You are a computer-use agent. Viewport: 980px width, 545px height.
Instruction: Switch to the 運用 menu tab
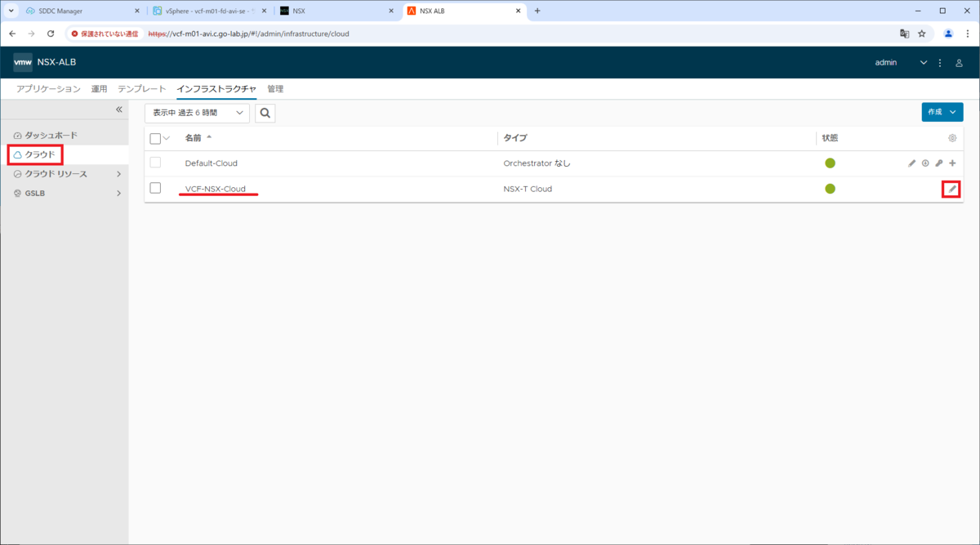pyautogui.click(x=99, y=89)
